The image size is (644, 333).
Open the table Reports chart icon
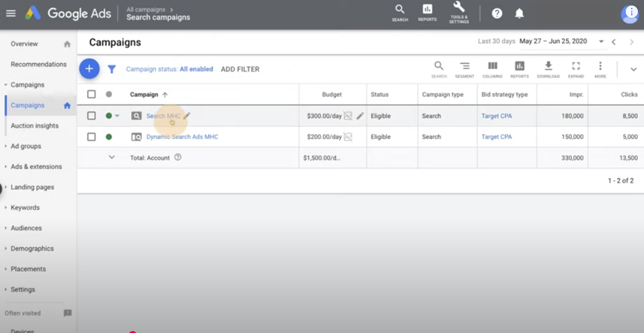click(x=520, y=69)
